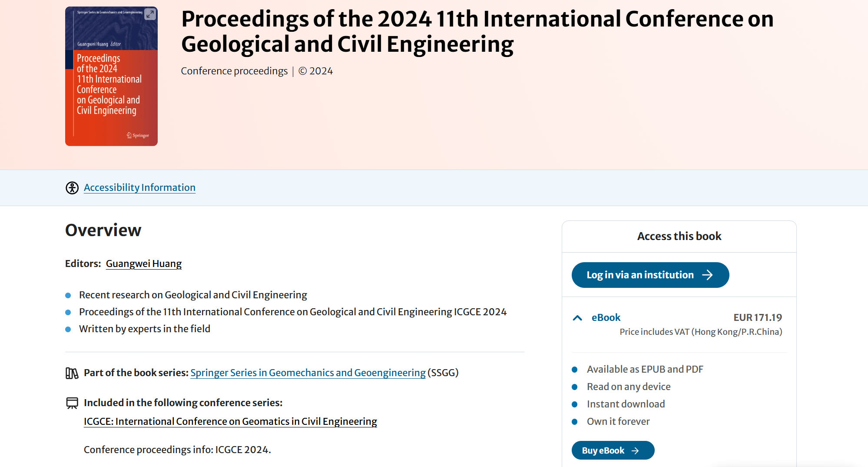Click the book cover thumbnail

[111, 76]
